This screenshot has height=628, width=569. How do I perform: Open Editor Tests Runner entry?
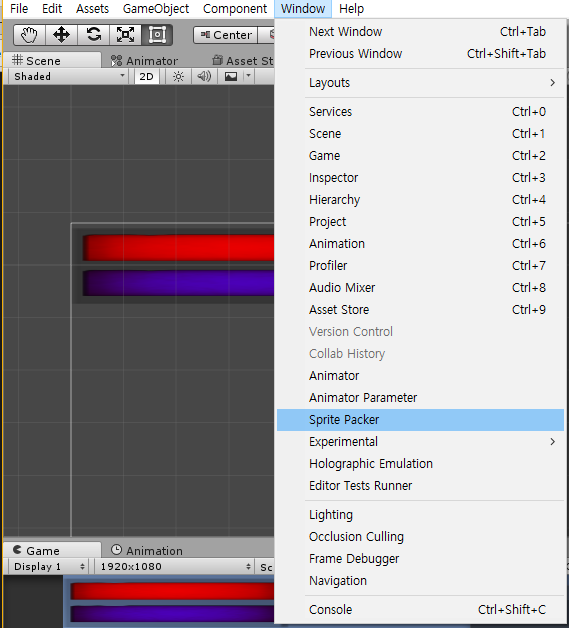click(x=420, y=486)
